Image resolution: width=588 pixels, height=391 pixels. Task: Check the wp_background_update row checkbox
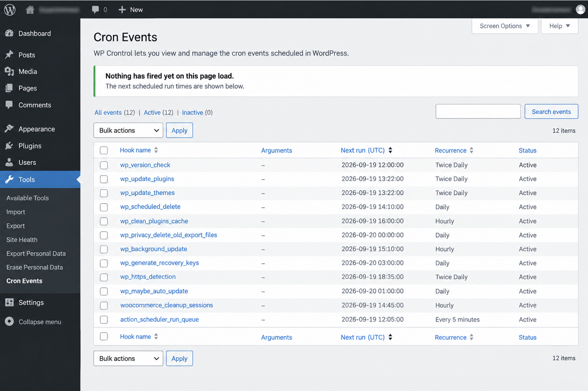[x=104, y=249]
